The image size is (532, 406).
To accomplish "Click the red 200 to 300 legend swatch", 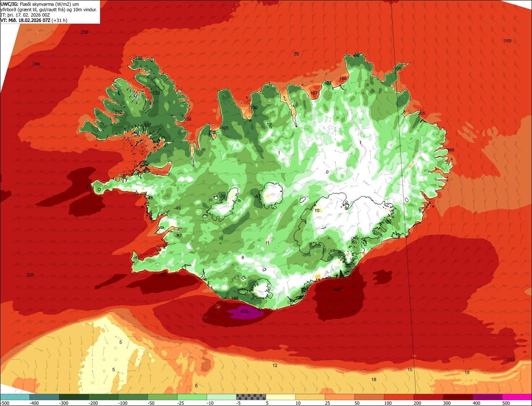I will pos(428,397).
